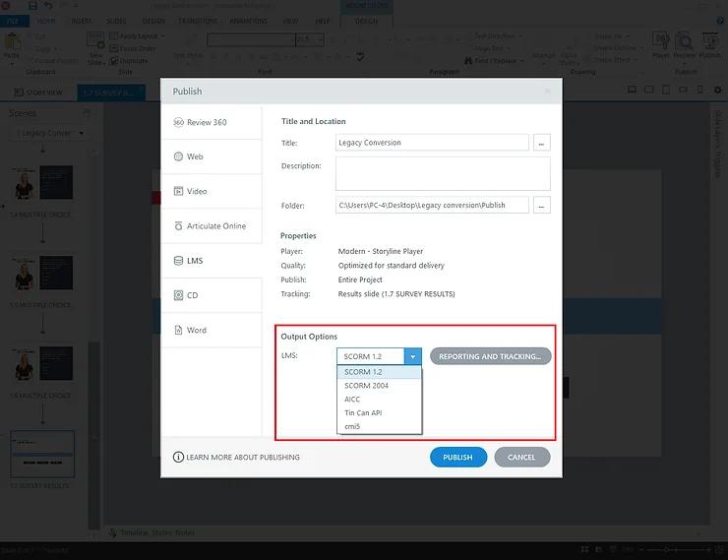Open the ellipsis button beside Title

tap(541, 143)
